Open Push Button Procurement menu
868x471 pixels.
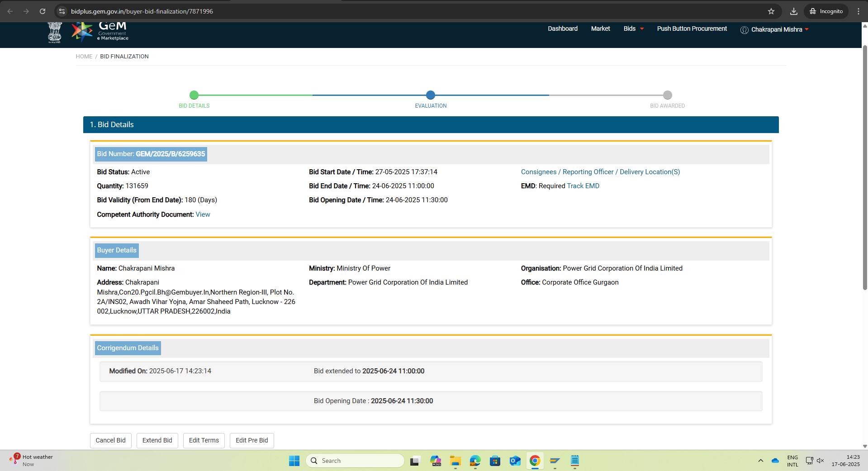(692, 29)
